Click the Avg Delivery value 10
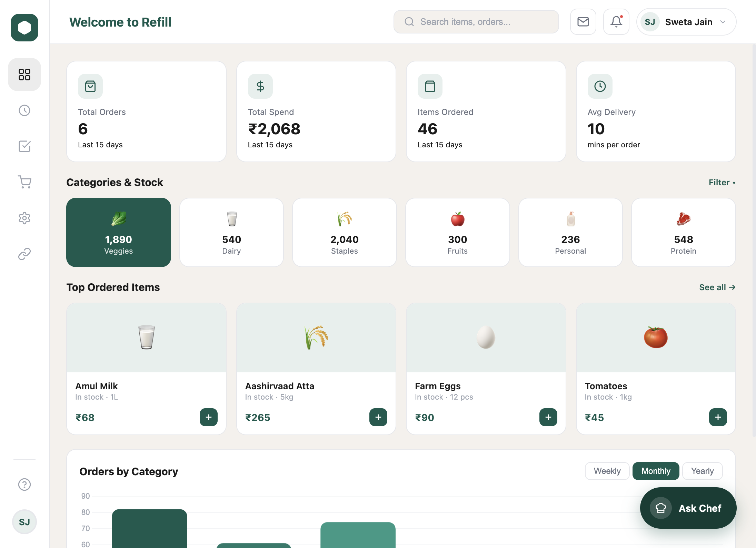 (x=596, y=129)
